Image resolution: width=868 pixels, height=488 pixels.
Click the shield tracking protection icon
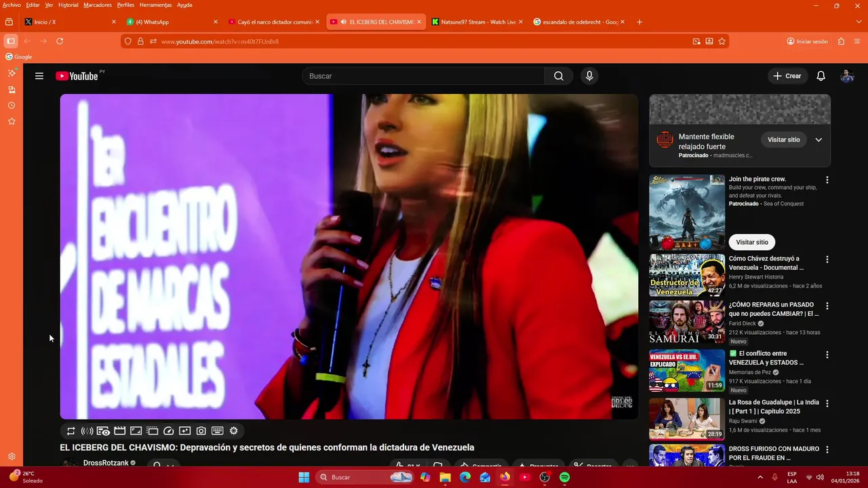127,41
